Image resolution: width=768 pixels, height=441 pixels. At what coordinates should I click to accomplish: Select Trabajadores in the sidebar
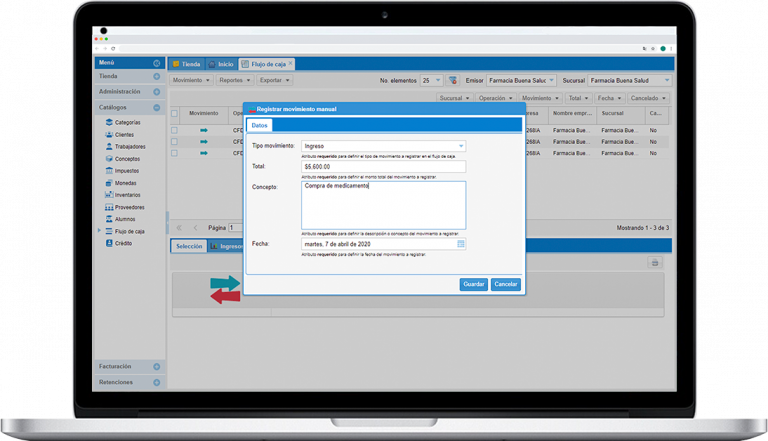coord(129,147)
